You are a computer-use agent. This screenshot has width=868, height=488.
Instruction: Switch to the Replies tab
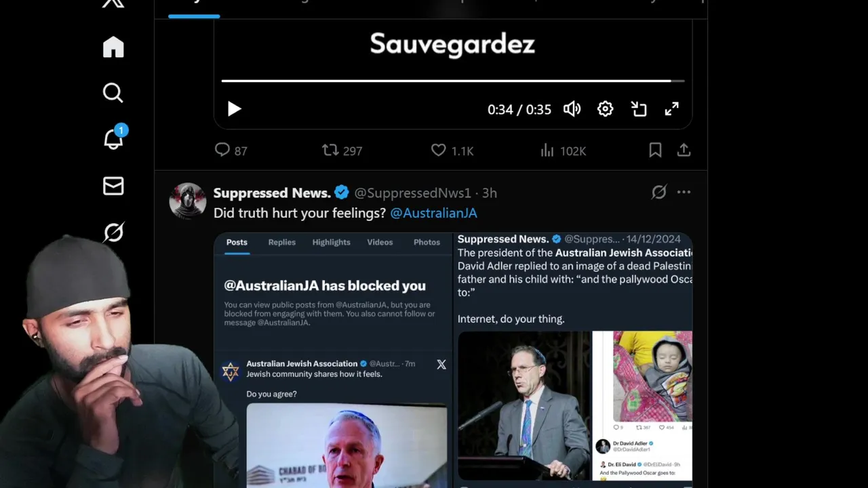click(281, 242)
